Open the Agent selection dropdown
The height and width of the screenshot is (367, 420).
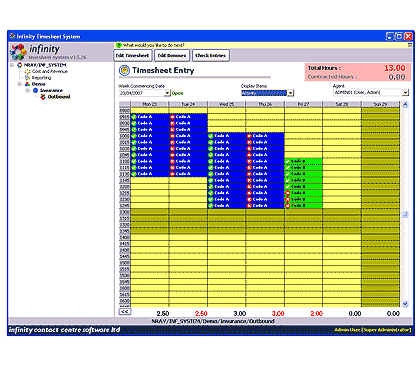tap(405, 92)
